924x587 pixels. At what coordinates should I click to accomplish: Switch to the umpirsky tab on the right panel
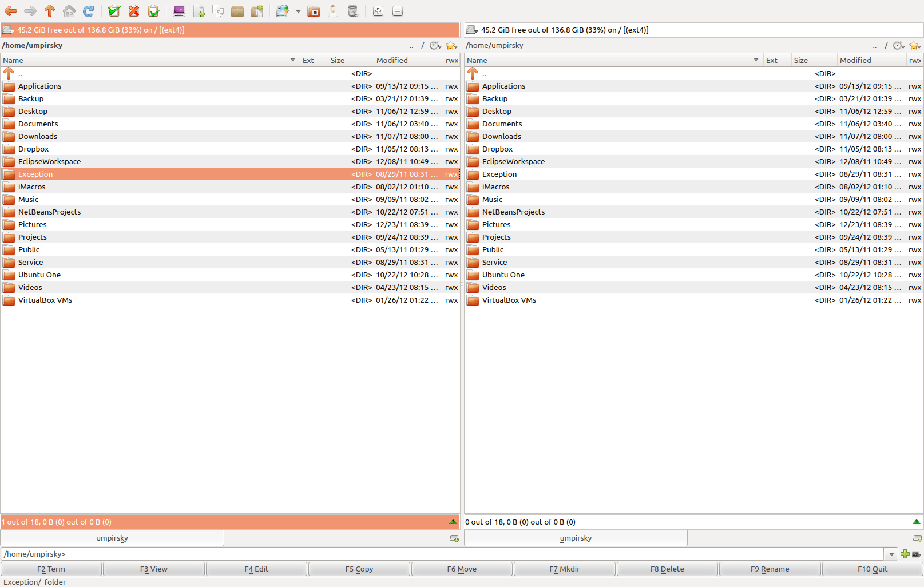576,538
